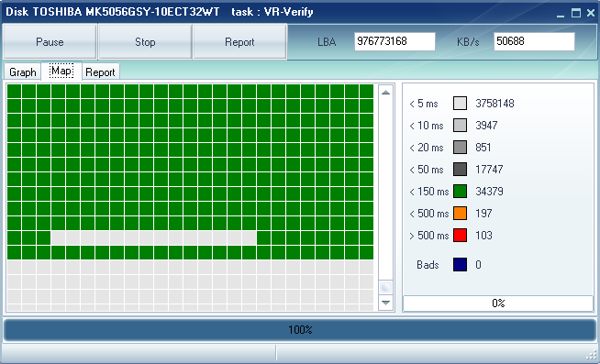Click the map scrollbar thumb
Screen dimensions: 600x364
(x=385, y=287)
